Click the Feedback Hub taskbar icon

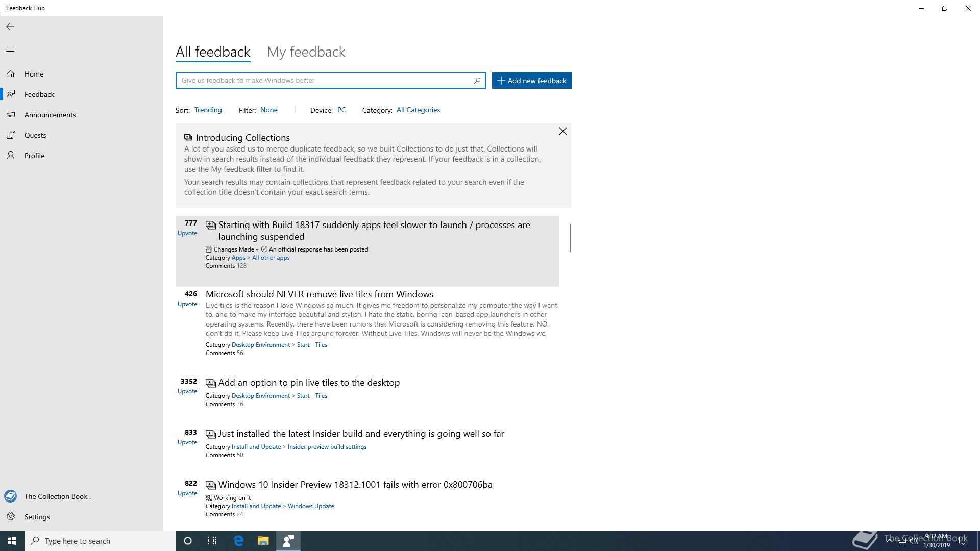288,541
